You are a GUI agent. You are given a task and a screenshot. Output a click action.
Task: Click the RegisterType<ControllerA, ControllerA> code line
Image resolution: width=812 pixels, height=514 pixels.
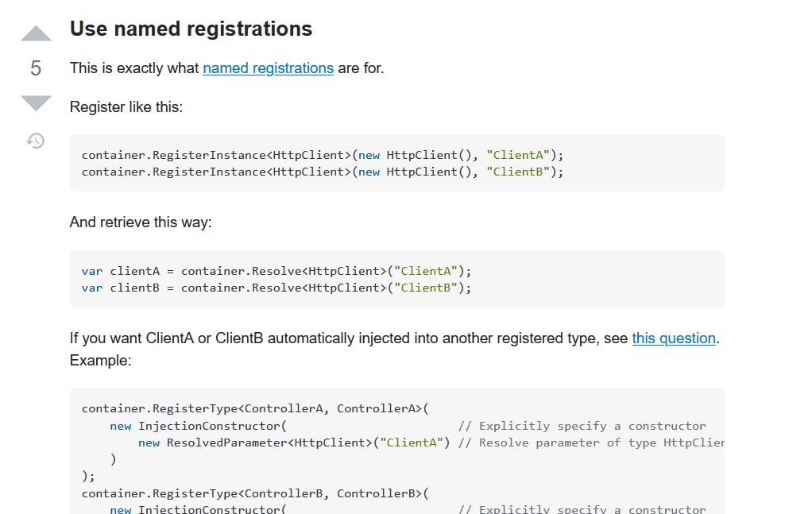pyautogui.click(x=255, y=409)
